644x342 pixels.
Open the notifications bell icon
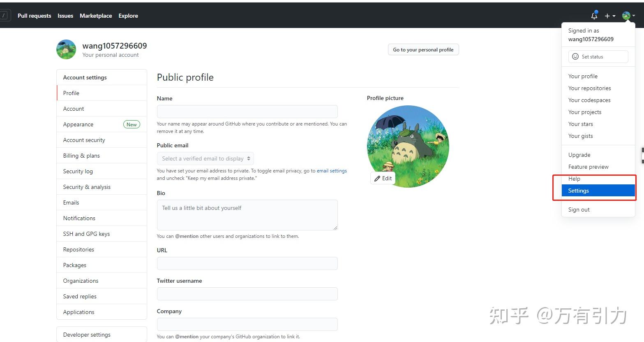pyautogui.click(x=593, y=15)
